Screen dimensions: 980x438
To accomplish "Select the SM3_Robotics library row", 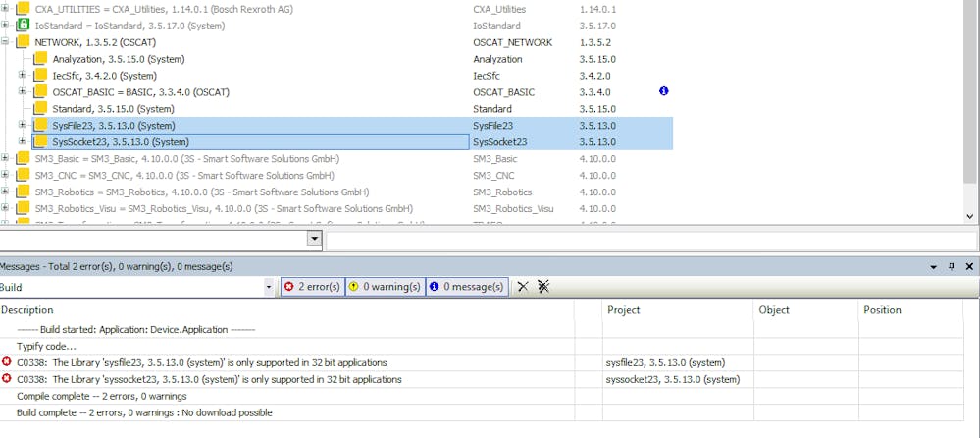I will coord(201,192).
